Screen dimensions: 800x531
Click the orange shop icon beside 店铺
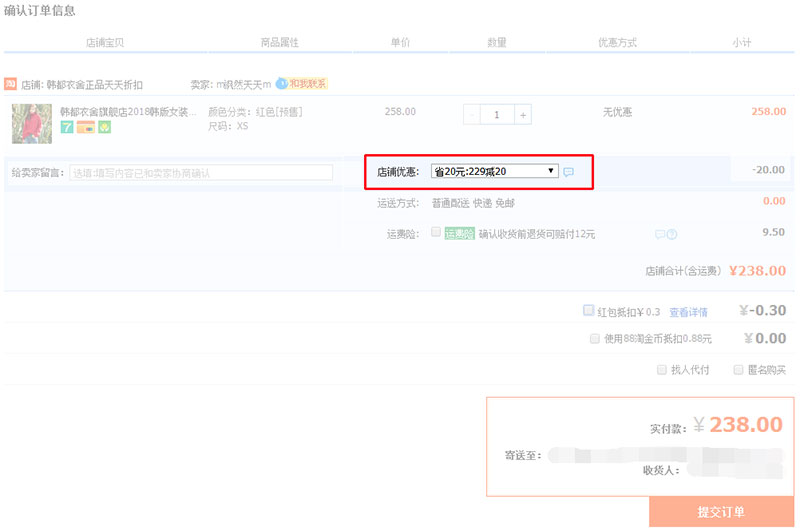11,84
